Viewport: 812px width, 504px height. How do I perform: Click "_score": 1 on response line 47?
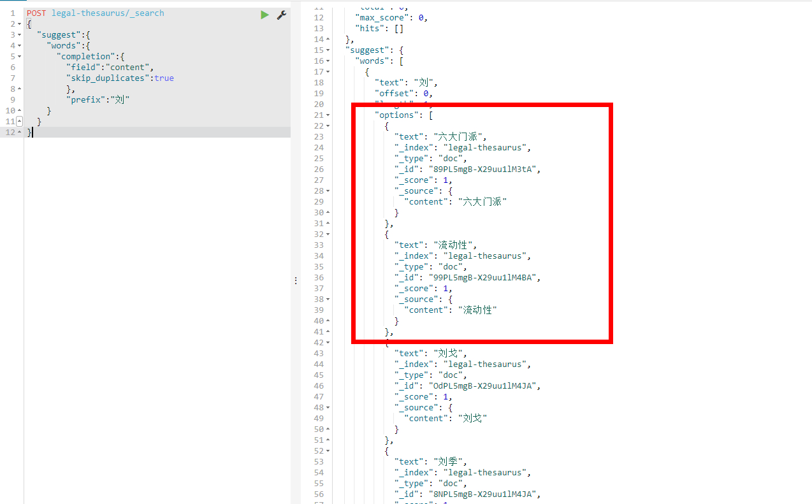pyautogui.click(x=424, y=396)
